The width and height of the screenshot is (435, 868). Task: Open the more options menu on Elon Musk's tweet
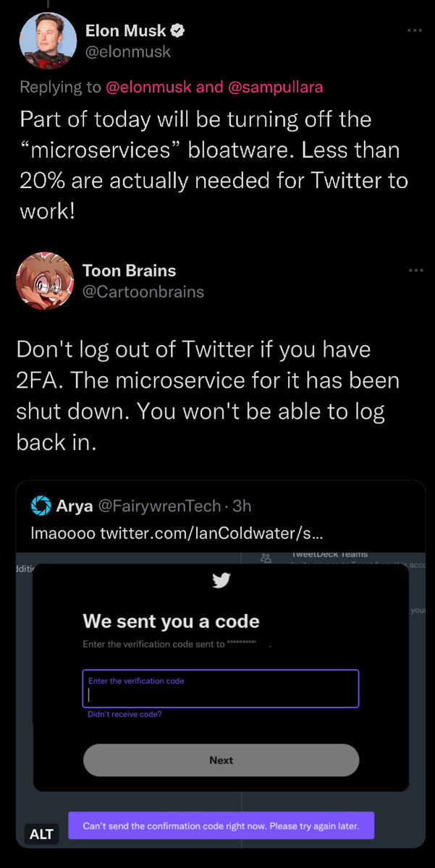[415, 30]
